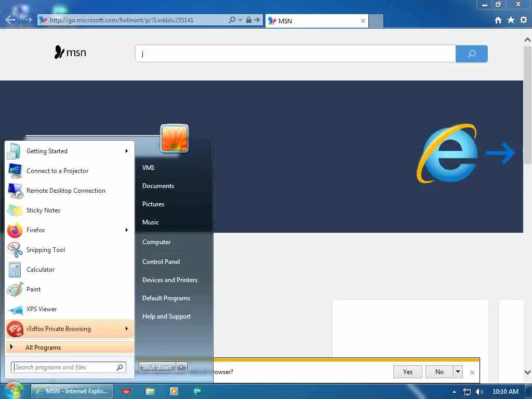Expand Firefox jump list arrow
The image size is (532, 399).
tap(127, 230)
